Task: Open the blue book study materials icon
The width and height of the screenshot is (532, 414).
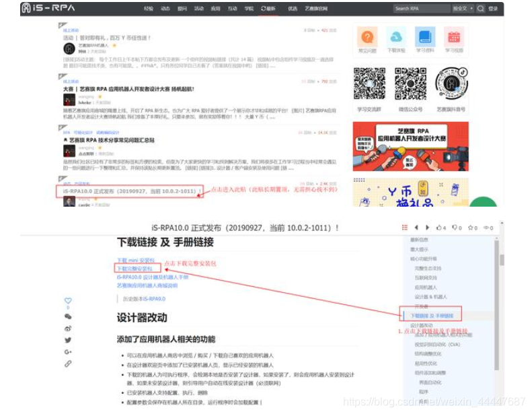Action: click(x=425, y=37)
